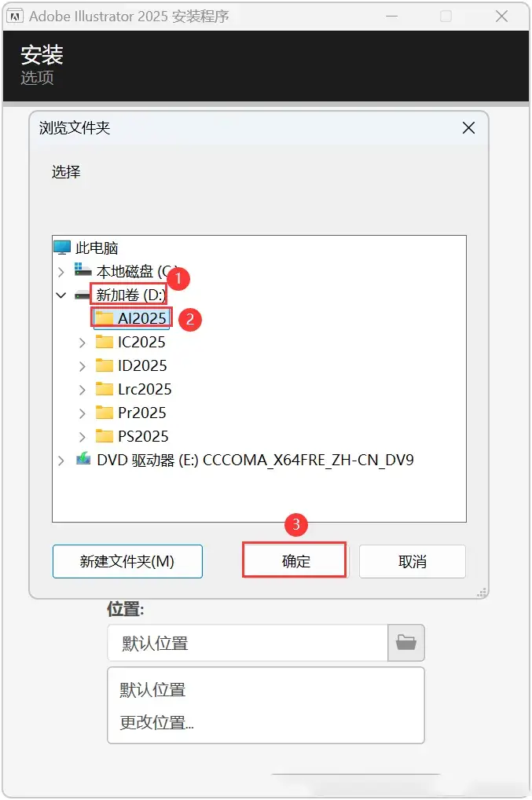The height and width of the screenshot is (800, 532).
Task: Click the This PC computer icon
Action: (62, 248)
